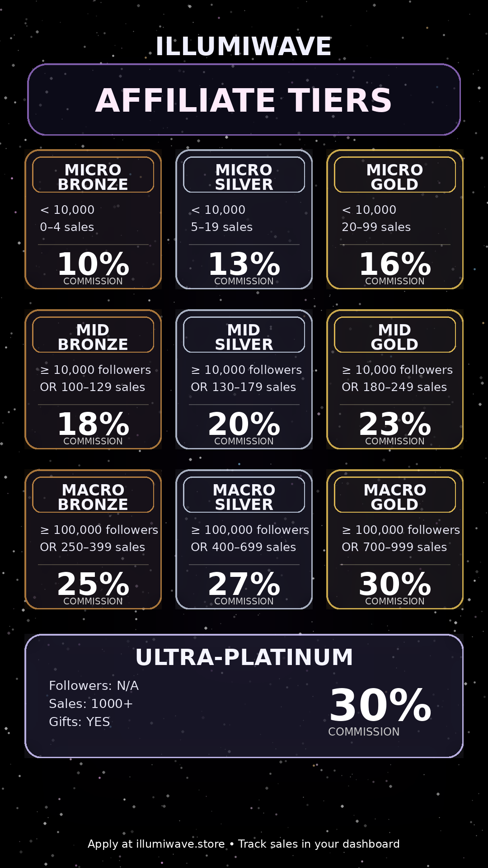The height and width of the screenshot is (868, 488).
Task: Select the Micro Silver tier heading
Action: (244, 177)
